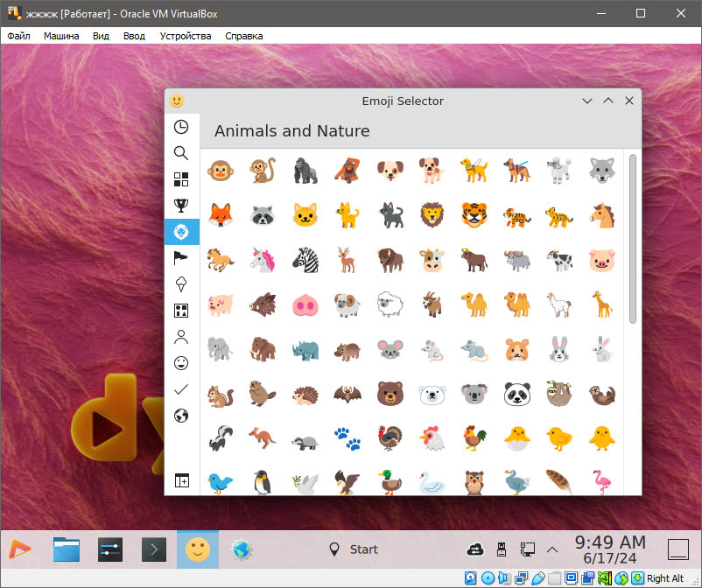
Task: Open the Ввод menu
Action: click(134, 36)
